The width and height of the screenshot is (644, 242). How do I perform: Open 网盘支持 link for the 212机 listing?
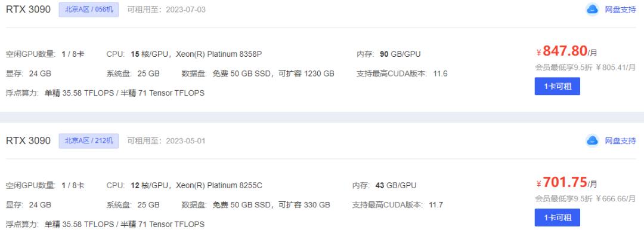pos(620,140)
